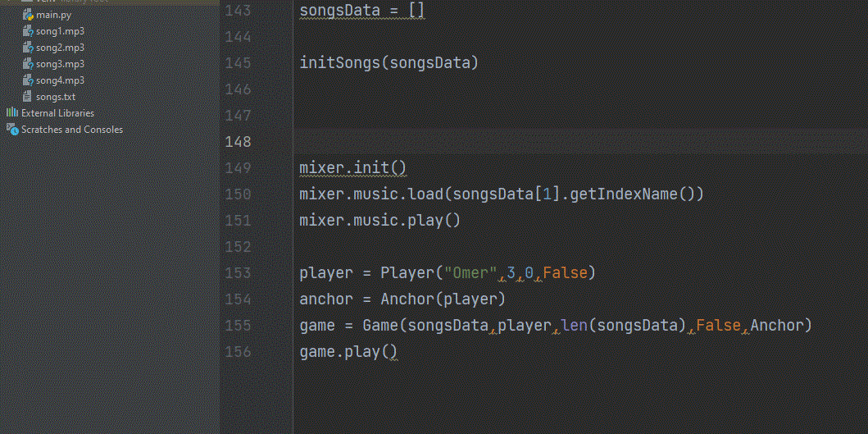The width and height of the screenshot is (868, 434).
Task: Click 'len(songsData)' in Game call
Action: pos(623,326)
